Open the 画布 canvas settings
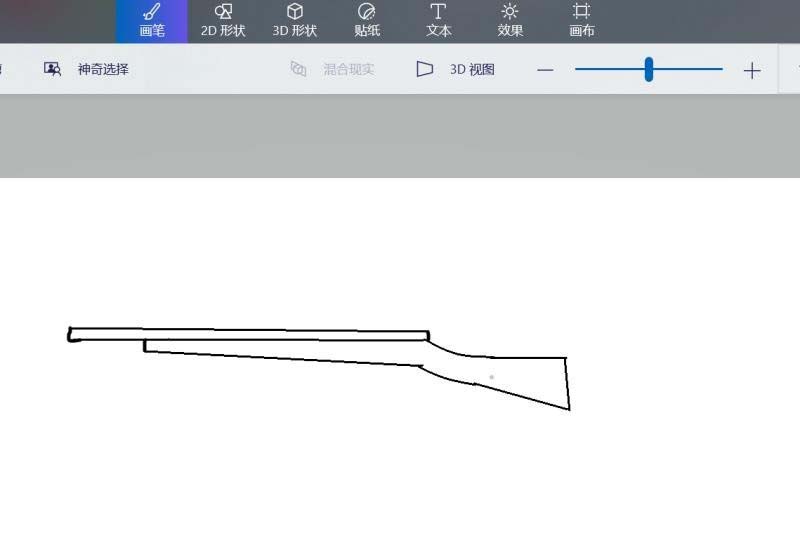 582,20
